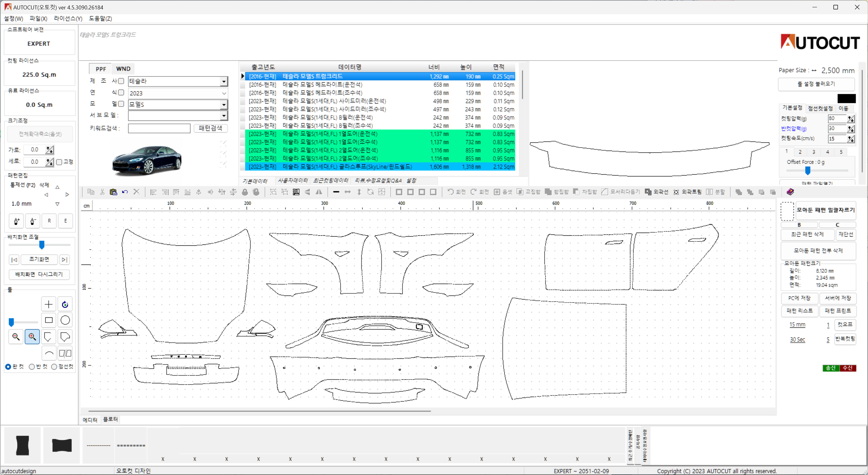The height and width of the screenshot is (475, 868).
Task: Click the 컷팅압력 cutting pressure stepper
Action: [851, 119]
